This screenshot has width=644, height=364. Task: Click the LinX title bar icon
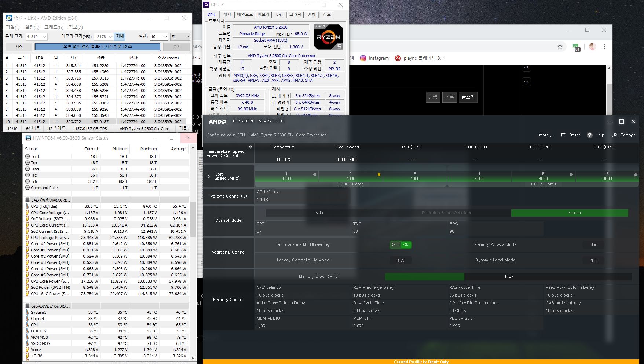click(9, 18)
